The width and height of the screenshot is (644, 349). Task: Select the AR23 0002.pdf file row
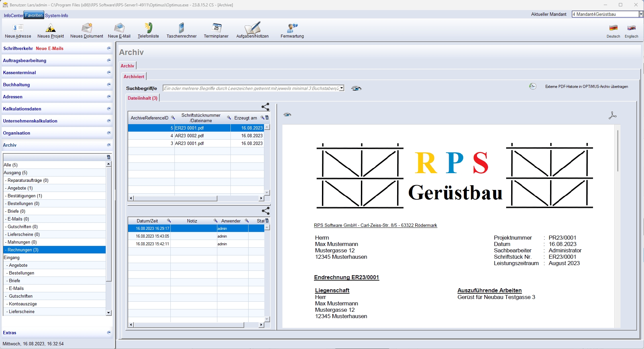coord(196,136)
